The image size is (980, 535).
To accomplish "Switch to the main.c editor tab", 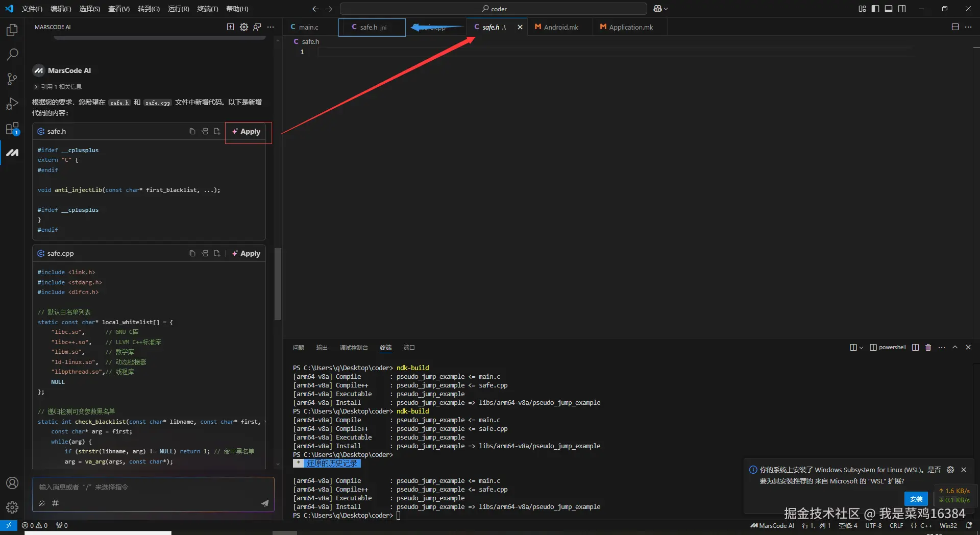I will [309, 27].
